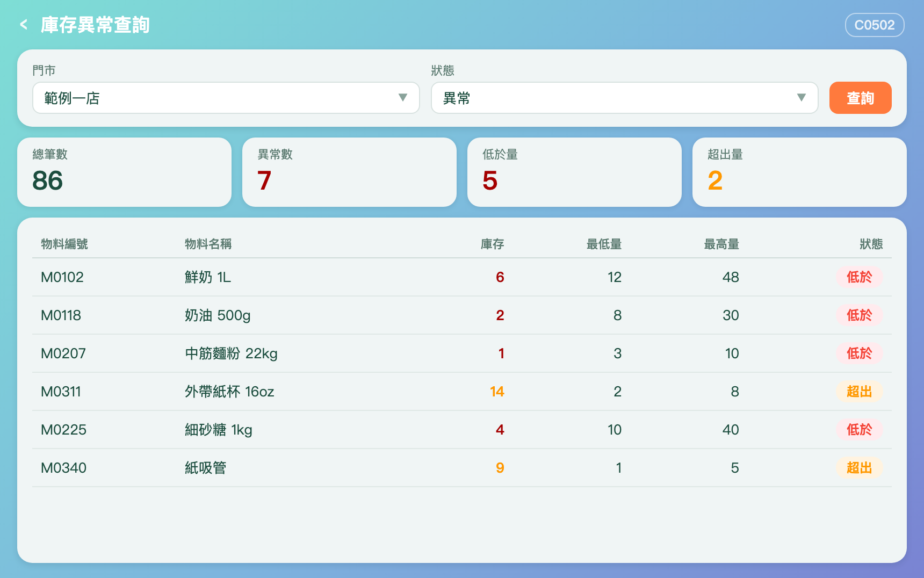Select material code M0102

coord(62,277)
